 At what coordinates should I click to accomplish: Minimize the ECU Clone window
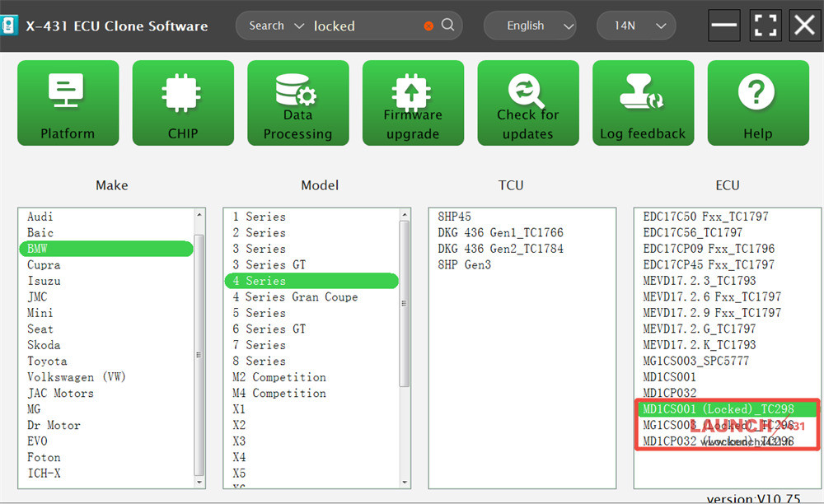[x=724, y=26]
